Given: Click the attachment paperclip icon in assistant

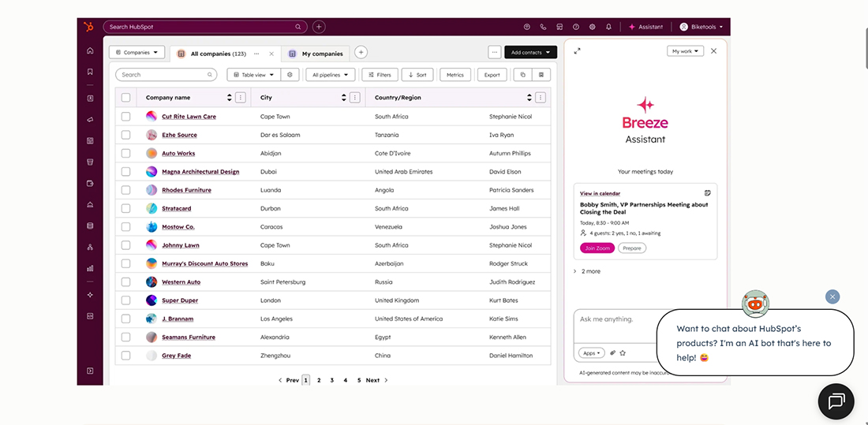Looking at the screenshot, I should pyautogui.click(x=613, y=353).
